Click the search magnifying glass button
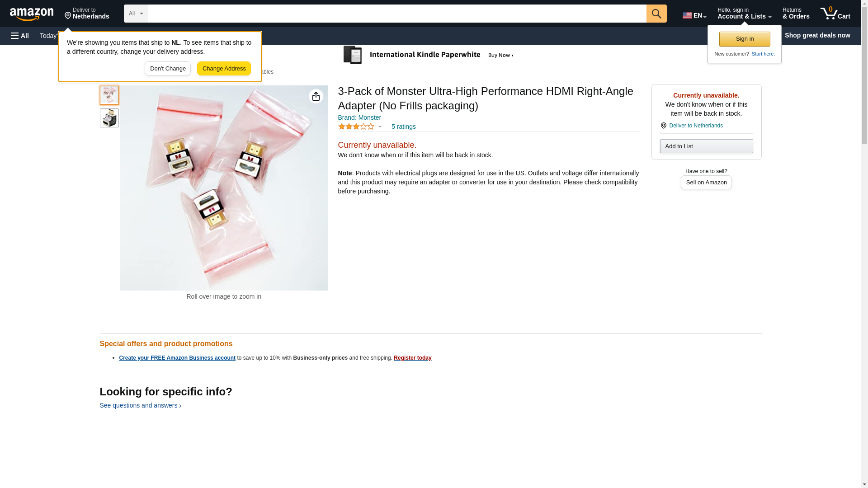The image size is (868, 488). coord(656,14)
